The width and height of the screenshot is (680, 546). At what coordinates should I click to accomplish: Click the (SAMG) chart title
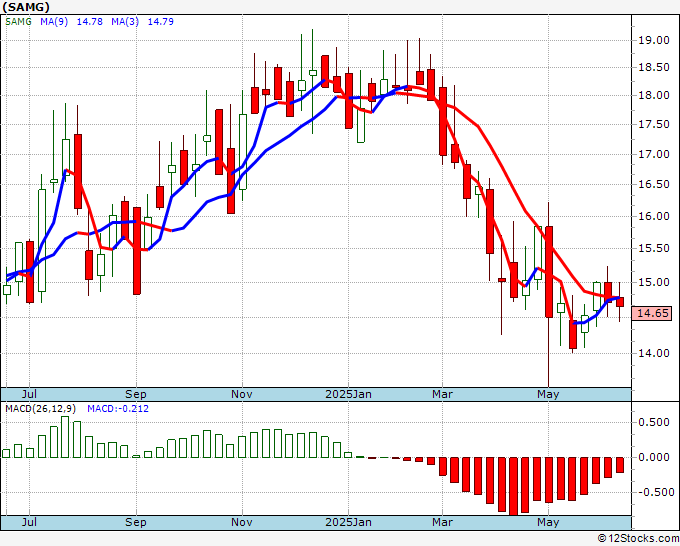[26, 7]
